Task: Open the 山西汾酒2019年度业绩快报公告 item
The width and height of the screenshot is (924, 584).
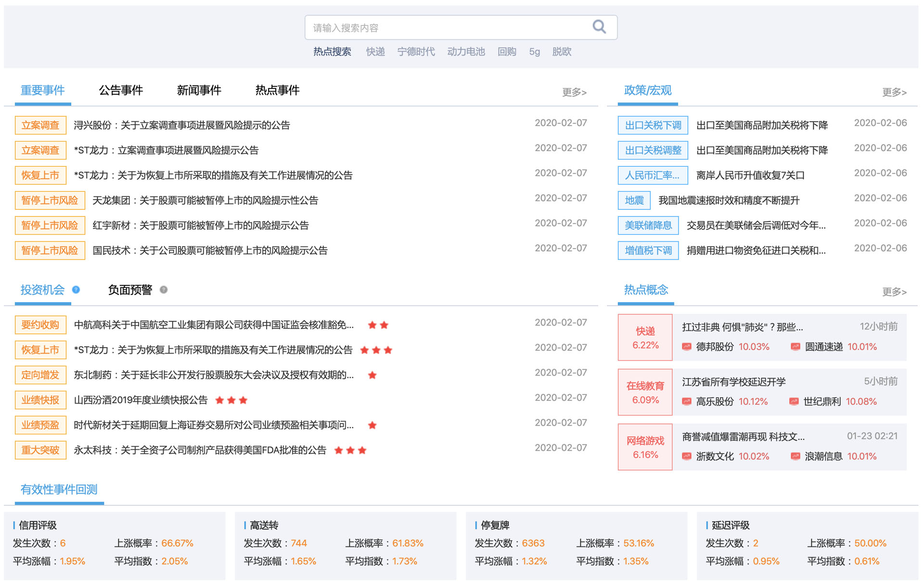Action: (141, 400)
